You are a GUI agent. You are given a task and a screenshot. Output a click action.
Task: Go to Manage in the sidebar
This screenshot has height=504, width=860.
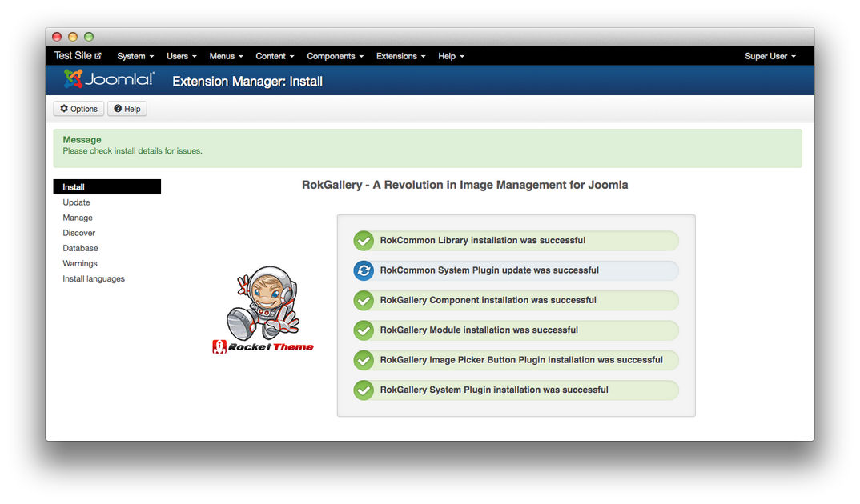(x=78, y=218)
